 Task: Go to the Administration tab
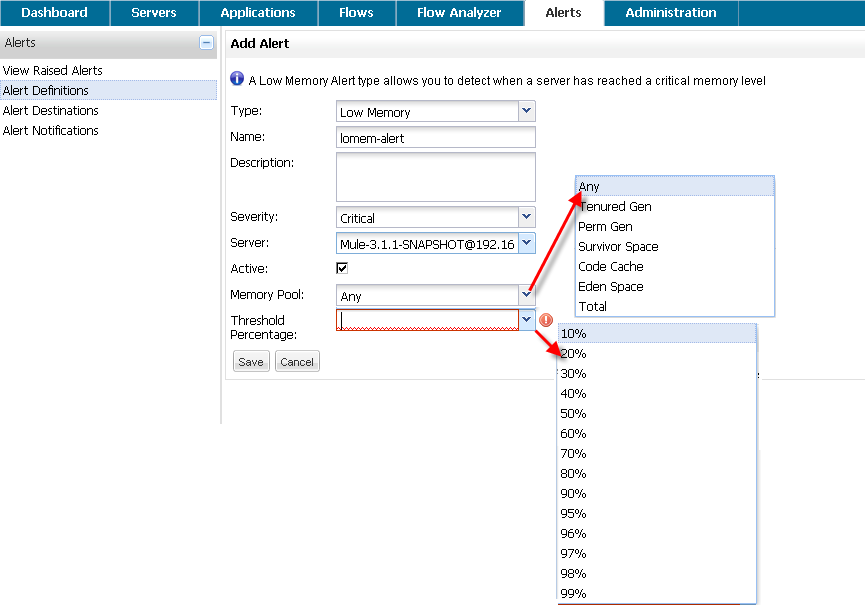[x=670, y=13]
